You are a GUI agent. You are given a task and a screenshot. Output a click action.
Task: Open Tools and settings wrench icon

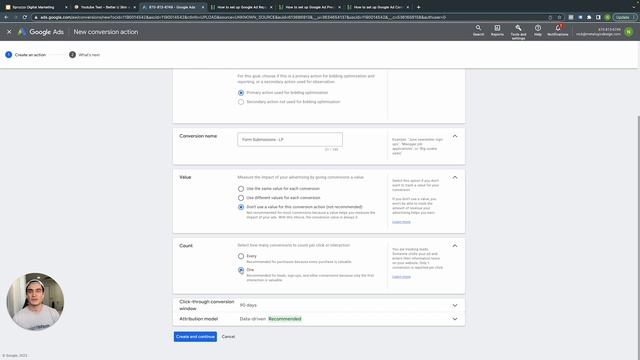click(518, 31)
